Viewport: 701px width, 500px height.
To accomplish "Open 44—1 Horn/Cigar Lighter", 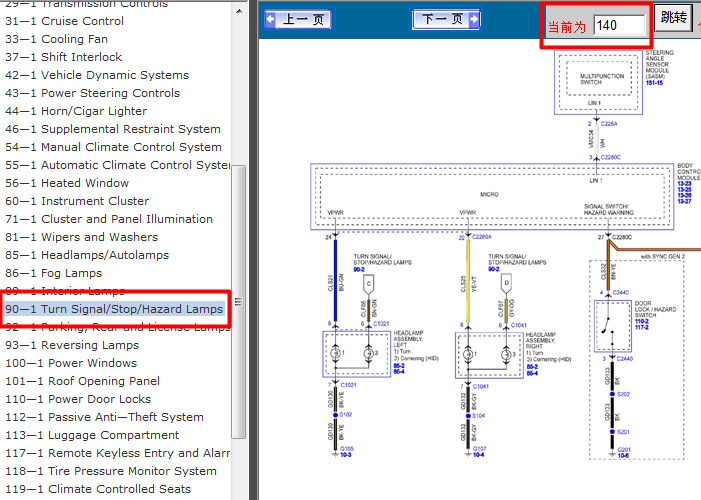I will pos(76,110).
